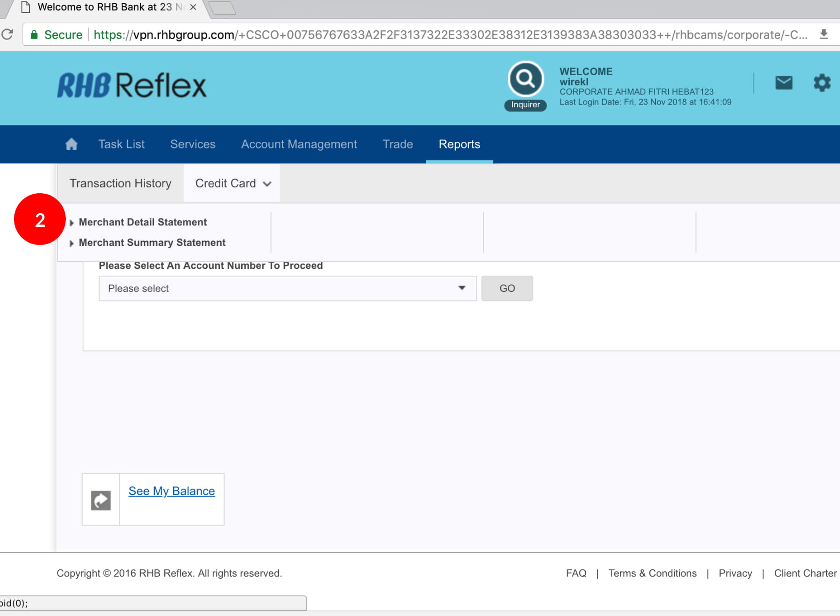Click the green Secure padlock icon
840x616 pixels.
[x=34, y=35]
